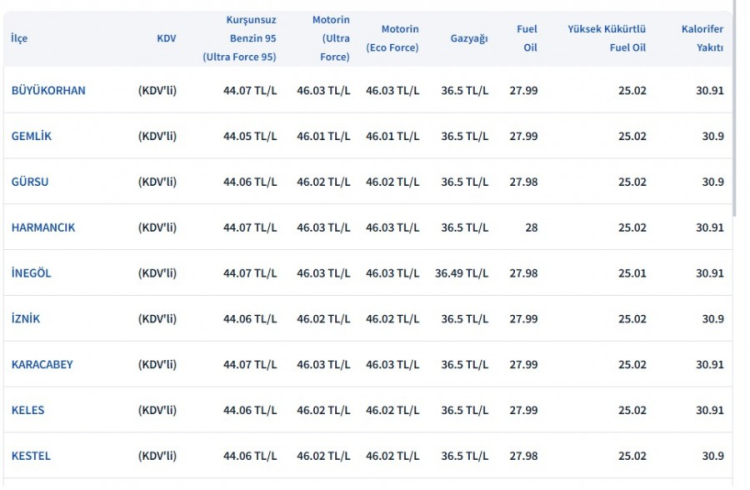Select the HARMANCIK district link
The width and height of the screenshot is (750, 490).
point(43,227)
